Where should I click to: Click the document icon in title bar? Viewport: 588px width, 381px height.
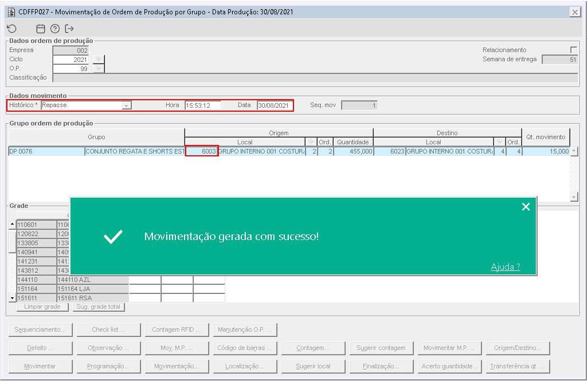[x=11, y=12]
